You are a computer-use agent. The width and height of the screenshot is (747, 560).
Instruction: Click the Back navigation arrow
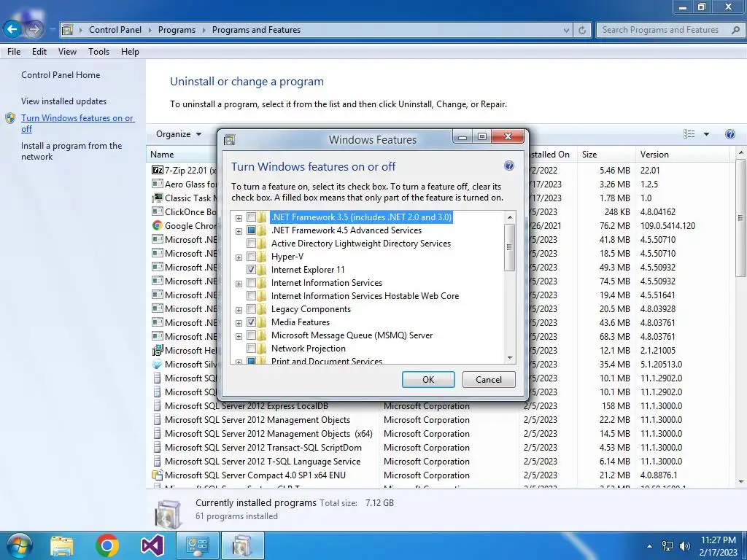12,29
